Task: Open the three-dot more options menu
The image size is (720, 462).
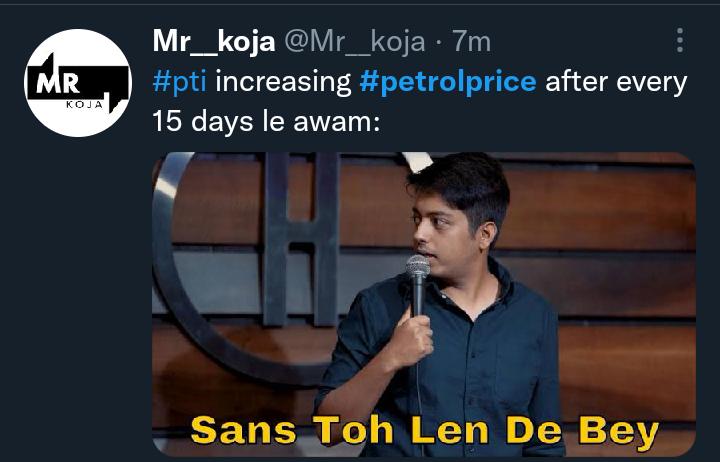Action: point(680,41)
